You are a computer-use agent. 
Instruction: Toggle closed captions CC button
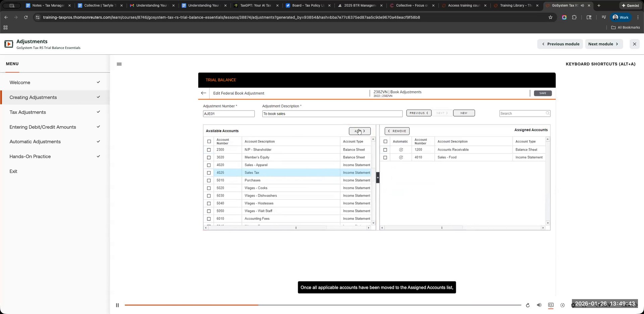(x=551, y=305)
